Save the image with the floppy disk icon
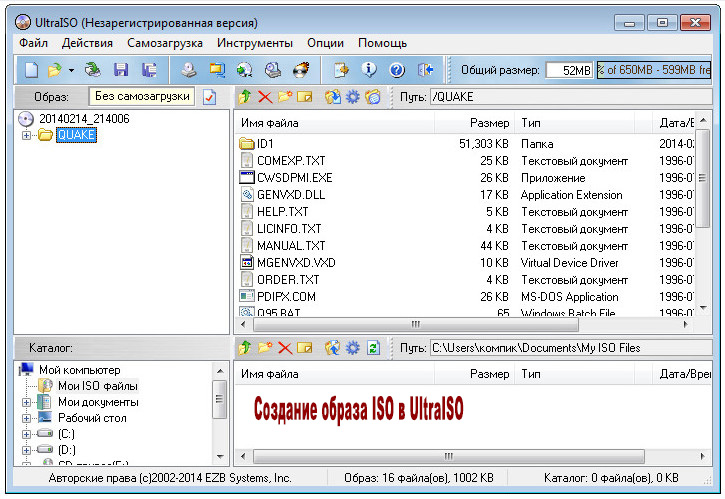This screenshot has height=499, width=725. (x=121, y=70)
